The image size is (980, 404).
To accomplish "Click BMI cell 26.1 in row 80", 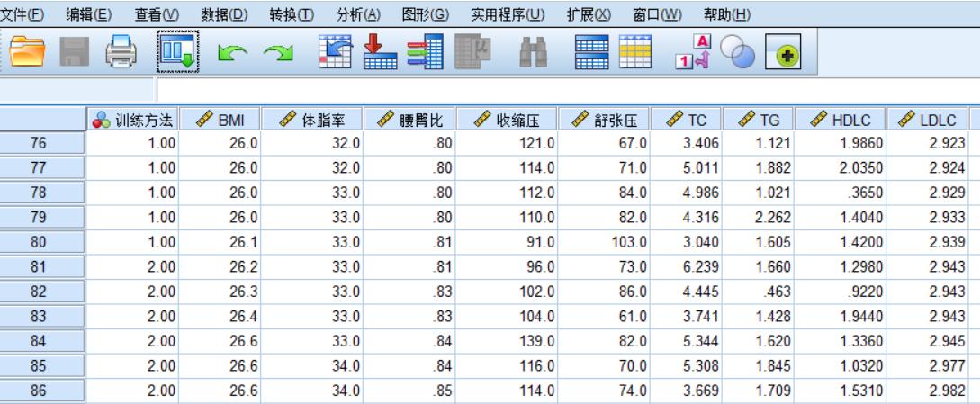I will (x=220, y=242).
